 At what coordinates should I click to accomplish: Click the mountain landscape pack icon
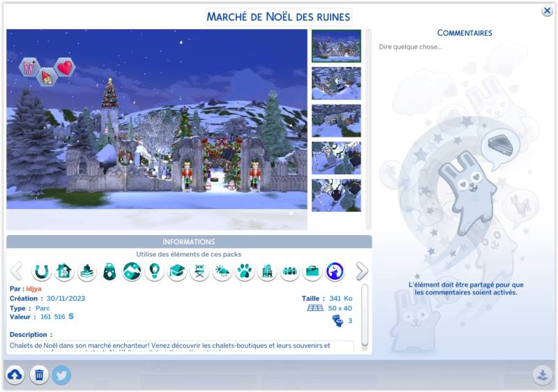[x=132, y=272]
